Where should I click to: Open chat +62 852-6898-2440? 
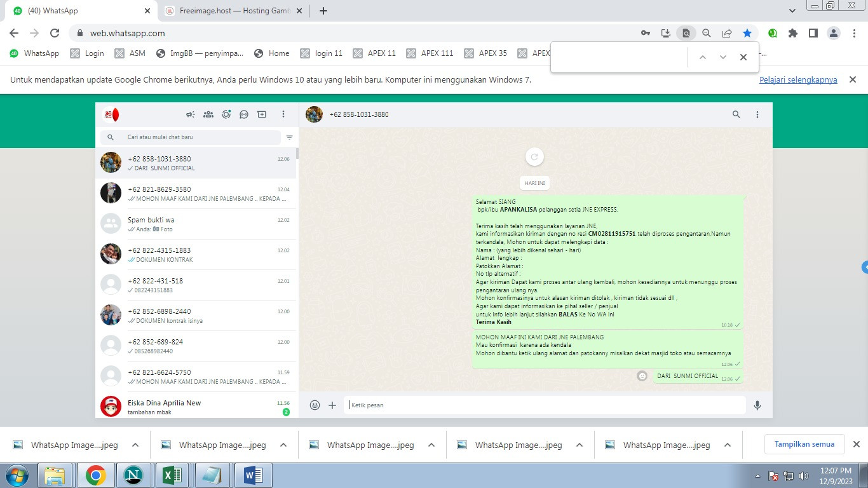tap(196, 316)
